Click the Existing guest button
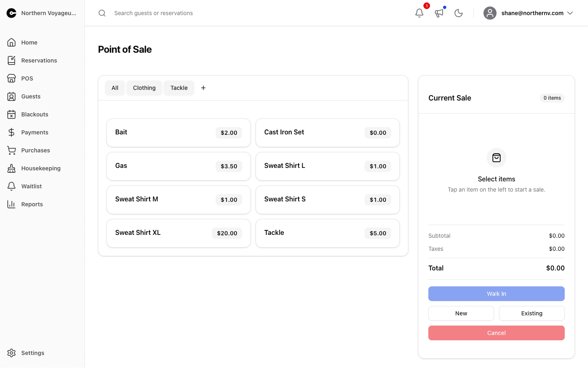The width and height of the screenshot is (588, 375). coord(532,313)
